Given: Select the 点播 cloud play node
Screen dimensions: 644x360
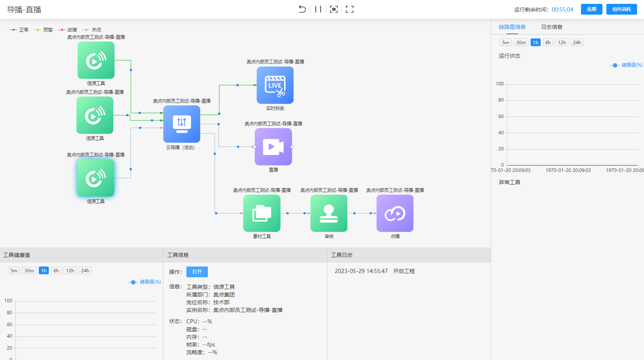Looking at the screenshot, I should pyautogui.click(x=395, y=213).
